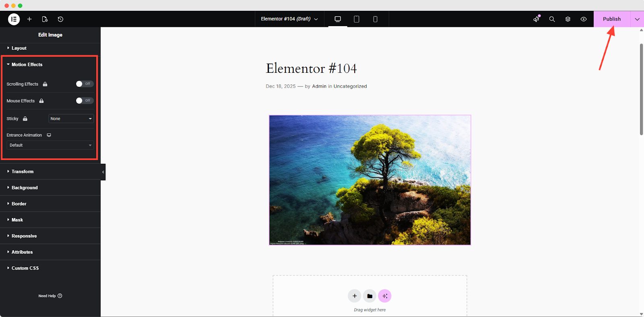Image resolution: width=644 pixels, height=317 pixels.
Task: Click the add element plus icon
Action: coord(29,19)
